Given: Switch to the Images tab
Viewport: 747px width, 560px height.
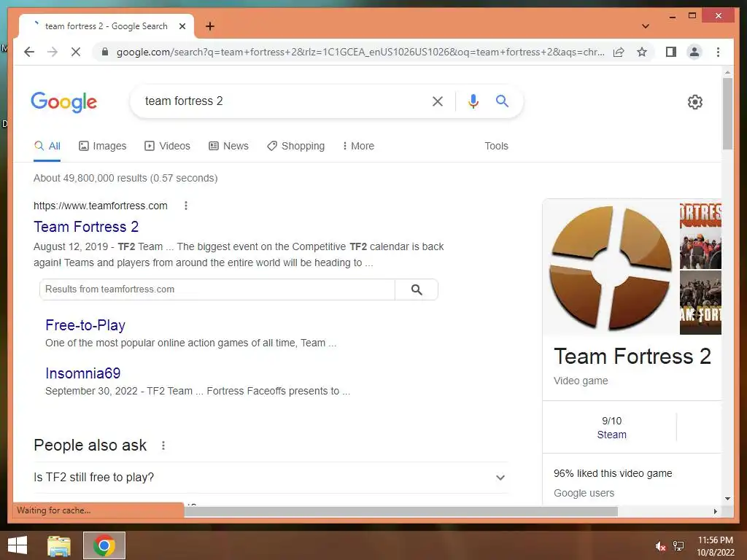Looking at the screenshot, I should tap(102, 146).
